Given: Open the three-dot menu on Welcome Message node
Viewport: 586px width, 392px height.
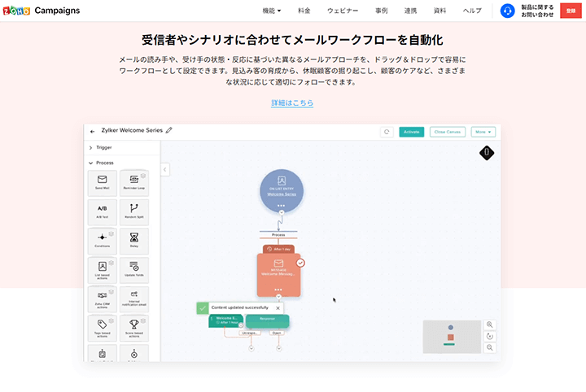Looking at the screenshot, I should pos(278,290).
